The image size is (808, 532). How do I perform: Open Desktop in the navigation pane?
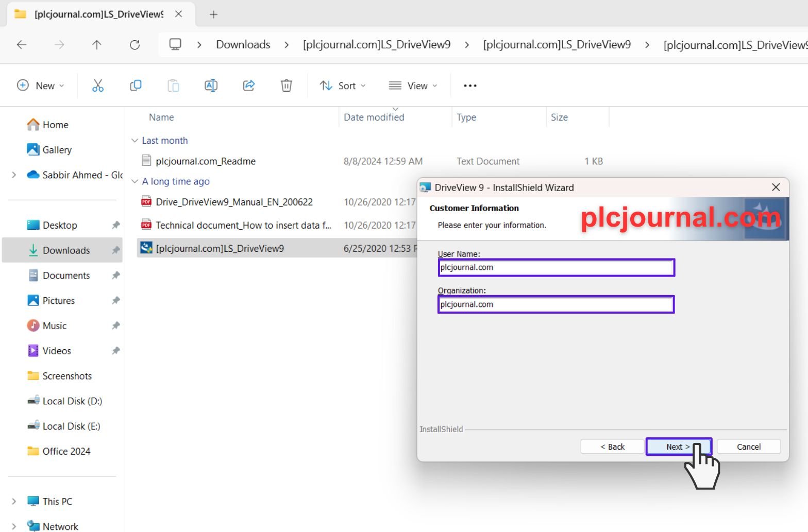(x=52, y=225)
